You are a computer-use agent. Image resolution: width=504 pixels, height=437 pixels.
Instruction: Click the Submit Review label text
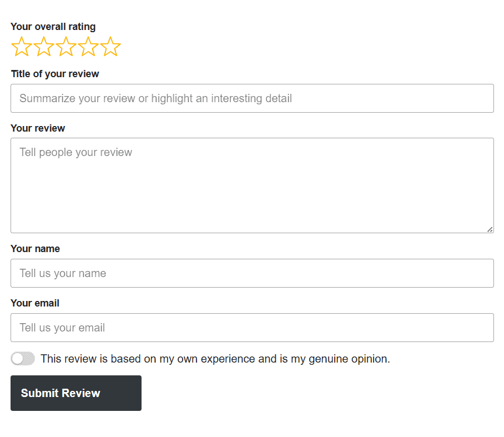[60, 393]
